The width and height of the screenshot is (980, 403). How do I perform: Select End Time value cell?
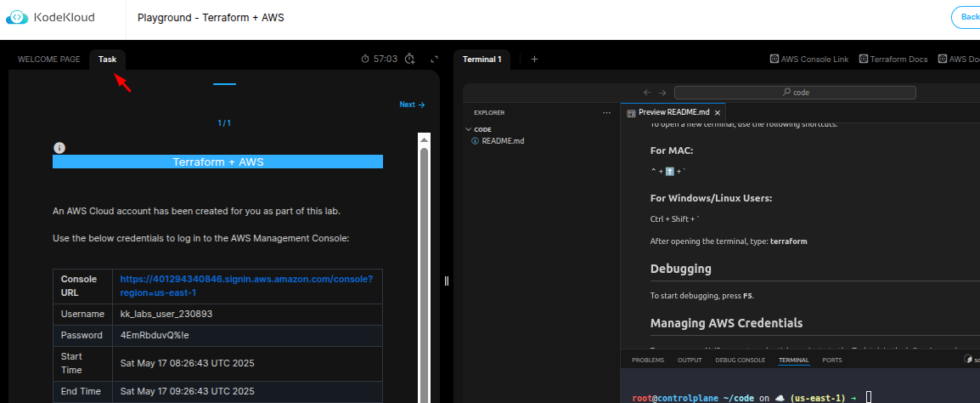pos(247,392)
